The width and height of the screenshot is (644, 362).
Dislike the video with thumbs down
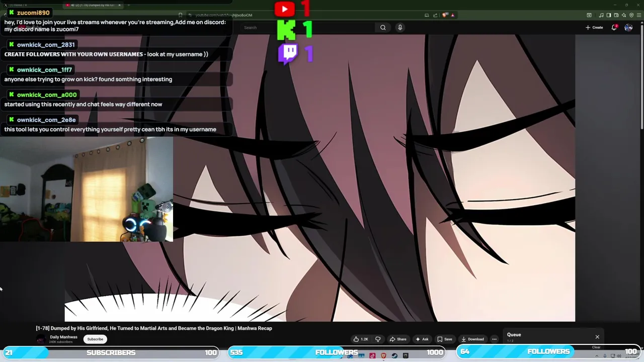tap(378, 339)
